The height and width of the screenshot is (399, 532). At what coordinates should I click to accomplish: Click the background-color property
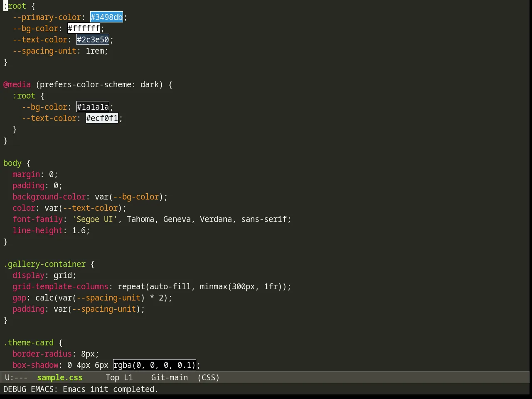(49, 197)
